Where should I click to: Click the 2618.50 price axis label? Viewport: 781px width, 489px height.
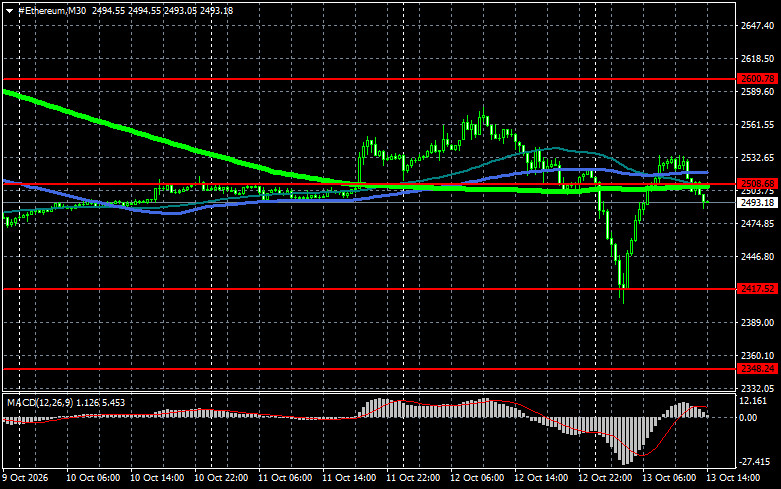(x=758, y=59)
